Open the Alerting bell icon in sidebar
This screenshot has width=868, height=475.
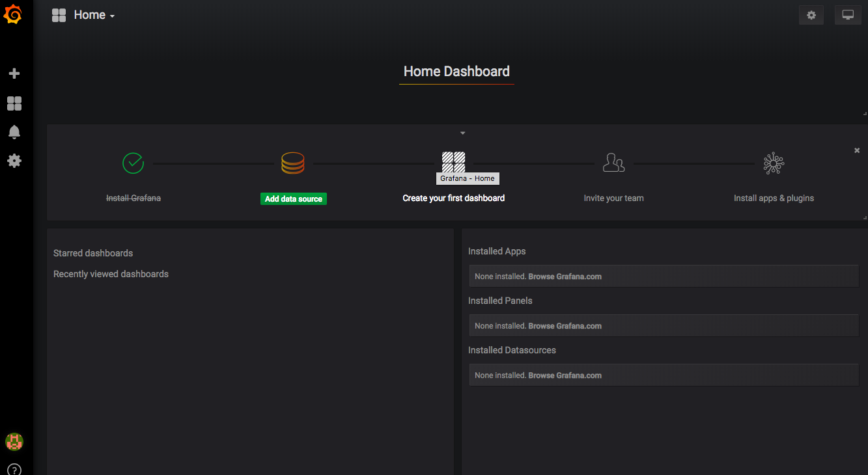[x=14, y=132]
